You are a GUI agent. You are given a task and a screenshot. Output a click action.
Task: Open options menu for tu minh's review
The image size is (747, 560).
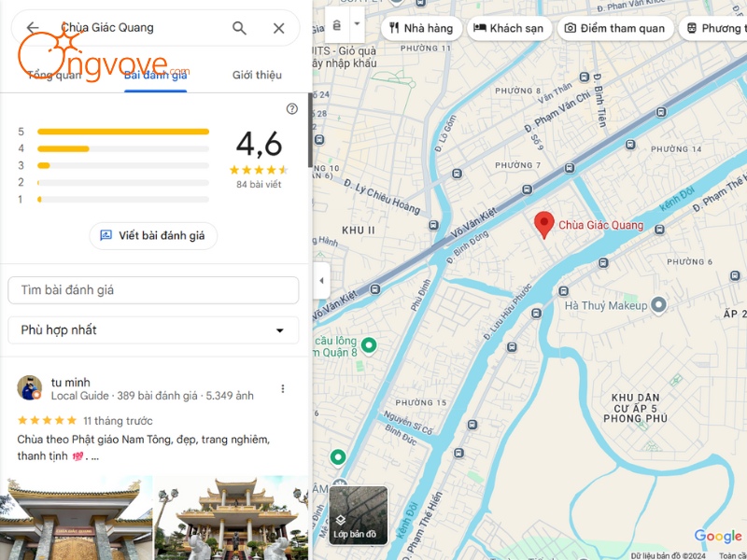[283, 388]
